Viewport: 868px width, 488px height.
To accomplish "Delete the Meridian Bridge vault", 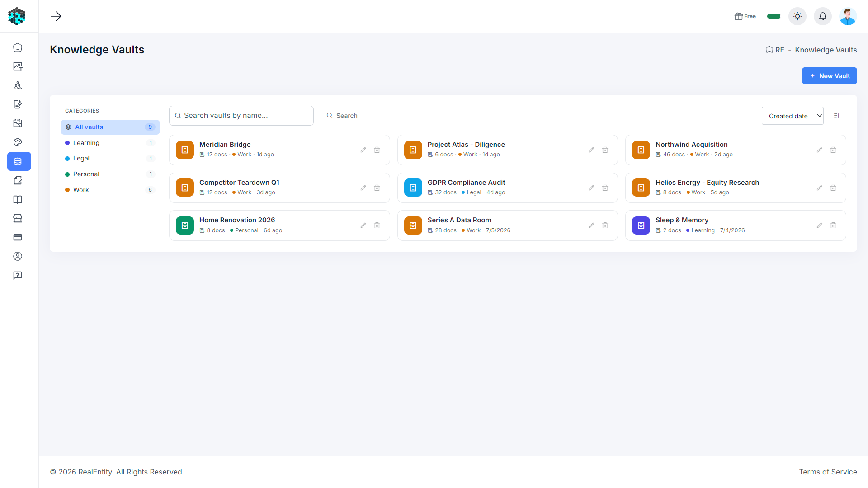I will (377, 150).
